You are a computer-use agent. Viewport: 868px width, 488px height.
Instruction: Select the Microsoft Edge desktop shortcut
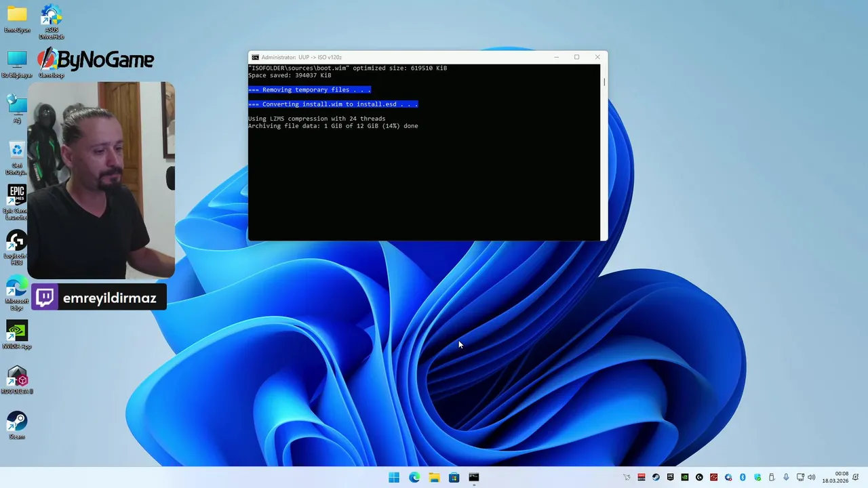pyautogui.click(x=16, y=293)
